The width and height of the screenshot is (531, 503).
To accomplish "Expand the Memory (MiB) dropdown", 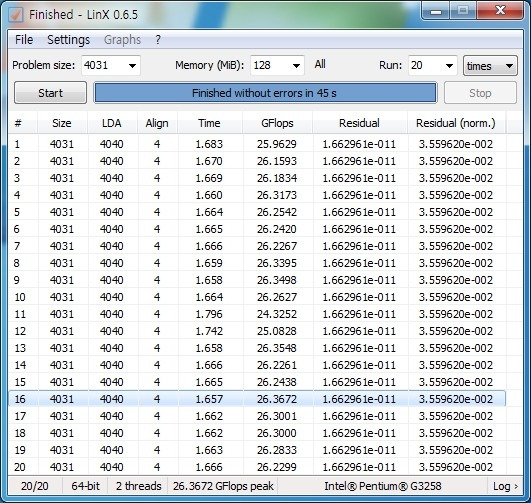I will click(296, 65).
